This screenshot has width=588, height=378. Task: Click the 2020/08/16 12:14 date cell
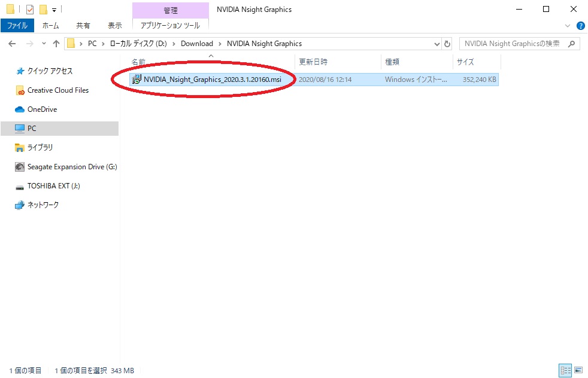tap(325, 80)
